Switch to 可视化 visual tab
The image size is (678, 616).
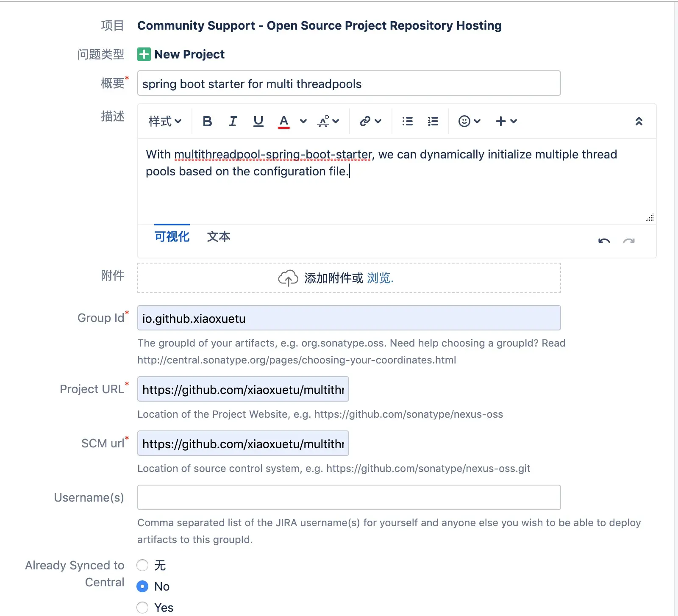point(172,236)
